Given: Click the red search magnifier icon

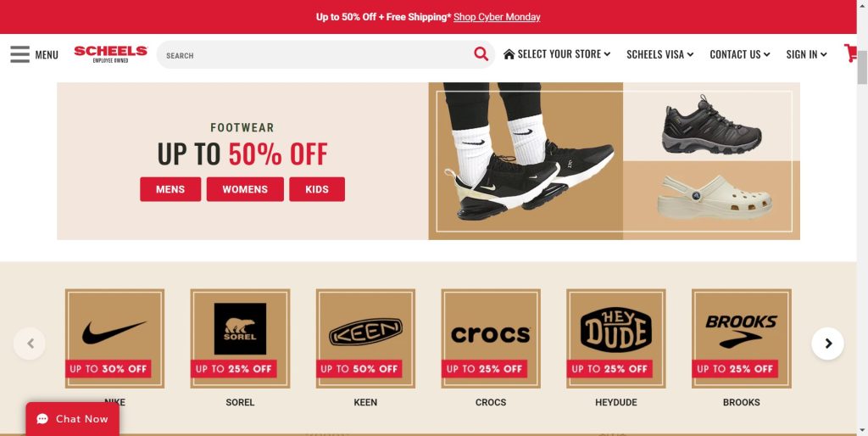Looking at the screenshot, I should 481,53.
